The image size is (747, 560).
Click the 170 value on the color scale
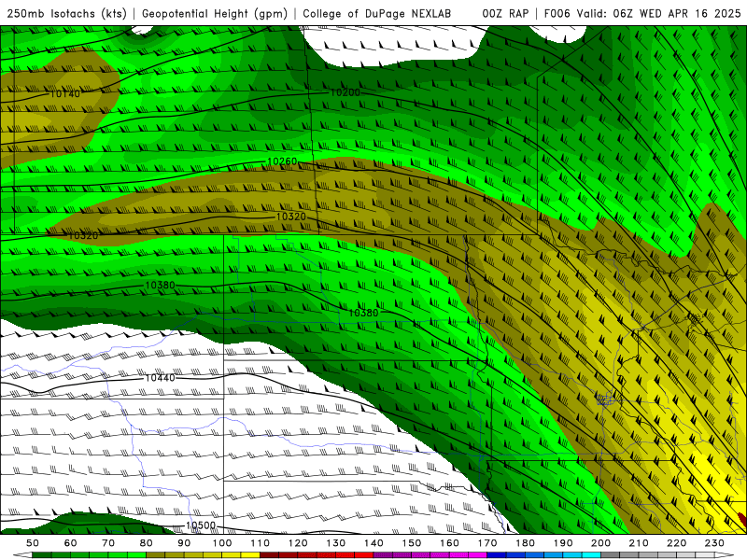[x=486, y=543]
